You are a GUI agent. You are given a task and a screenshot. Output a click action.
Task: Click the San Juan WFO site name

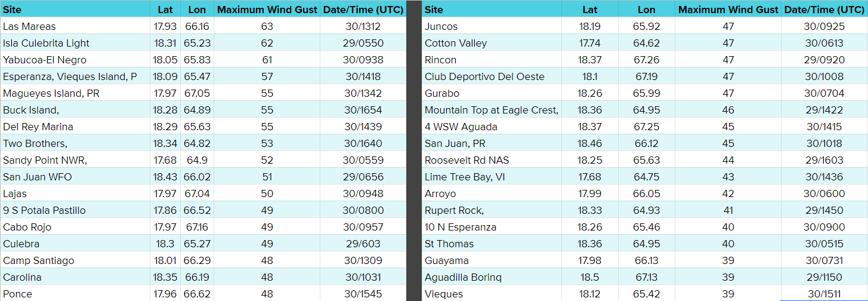click(38, 177)
